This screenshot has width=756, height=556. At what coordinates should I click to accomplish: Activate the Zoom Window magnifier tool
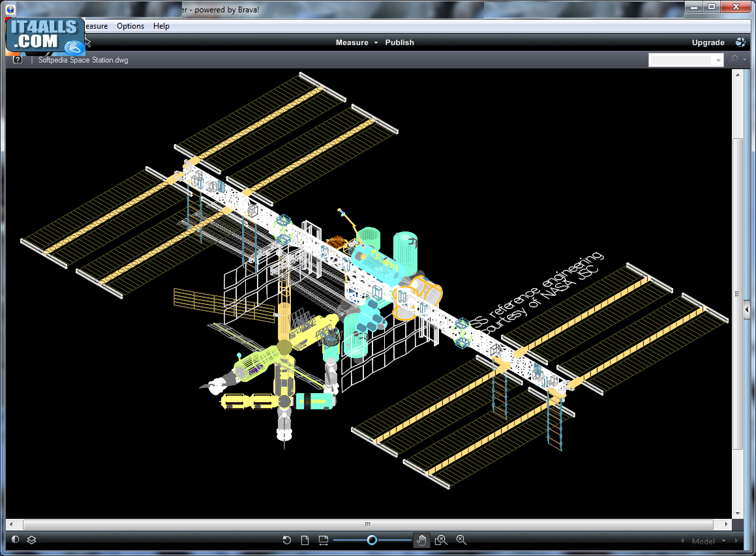(441, 540)
